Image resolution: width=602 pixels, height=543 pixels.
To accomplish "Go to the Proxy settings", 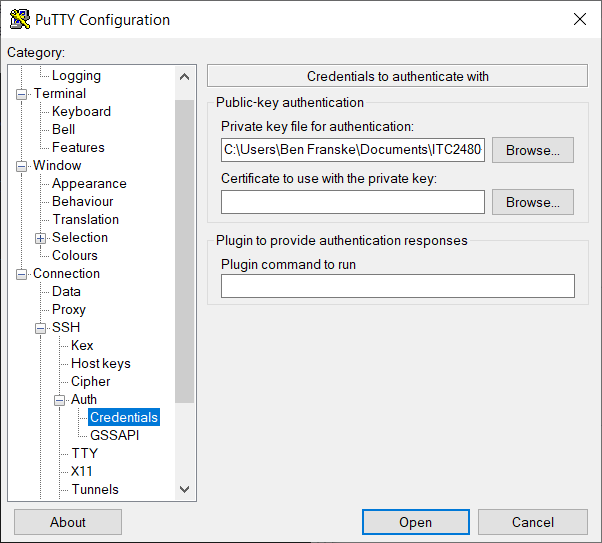I will click(x=69, y=309).
